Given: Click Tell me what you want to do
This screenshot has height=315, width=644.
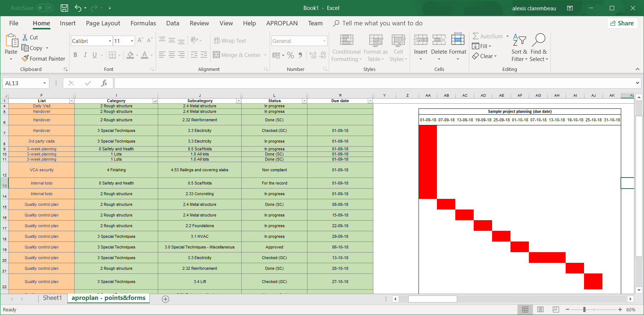Looking at the screenshot, I should 382,23.
